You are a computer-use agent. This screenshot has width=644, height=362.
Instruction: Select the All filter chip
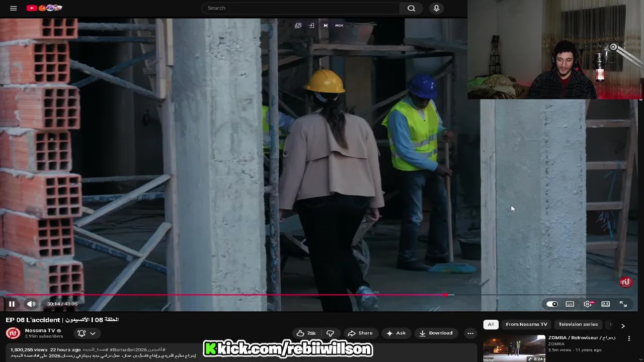(x=491, y=324)
